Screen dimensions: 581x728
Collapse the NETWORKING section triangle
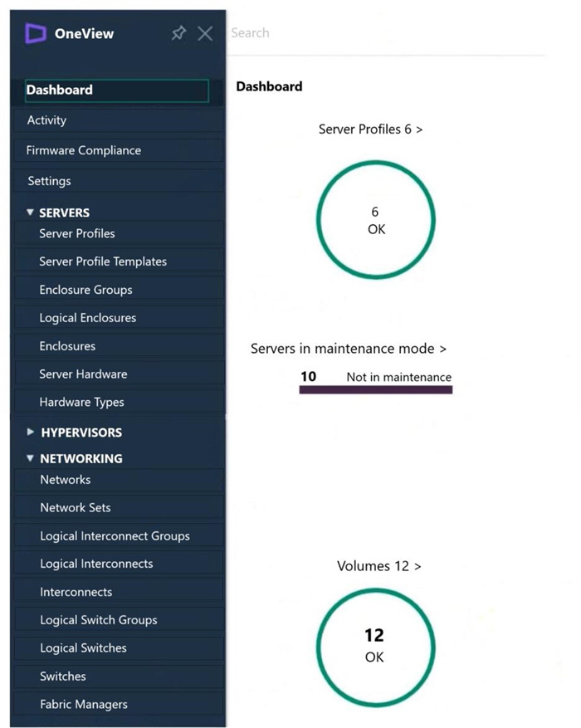[30, 458]
